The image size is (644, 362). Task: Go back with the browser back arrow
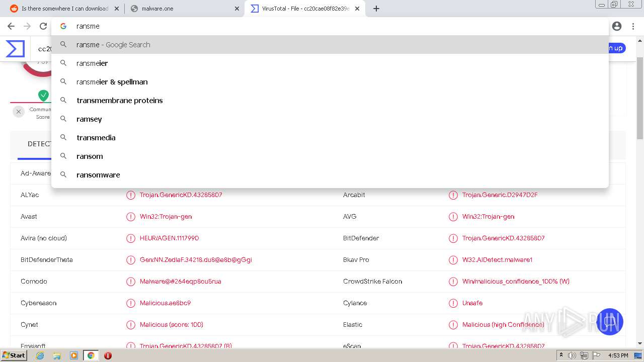(11, 26)
